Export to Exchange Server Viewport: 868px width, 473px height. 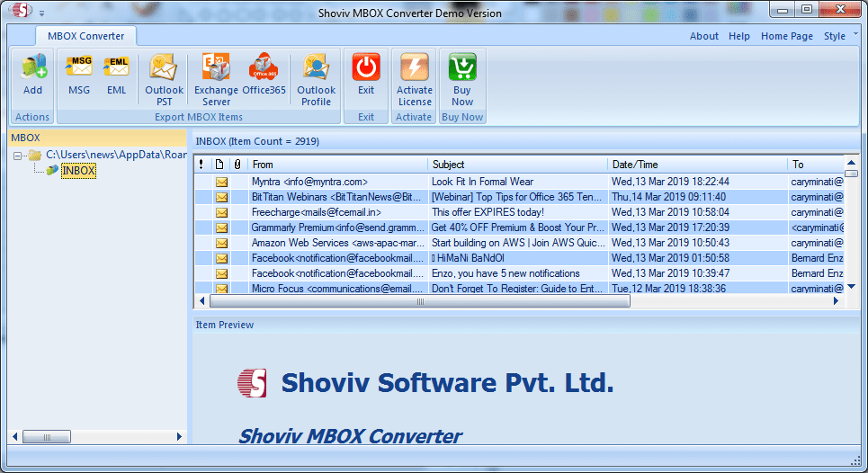[x=216, y=80]
